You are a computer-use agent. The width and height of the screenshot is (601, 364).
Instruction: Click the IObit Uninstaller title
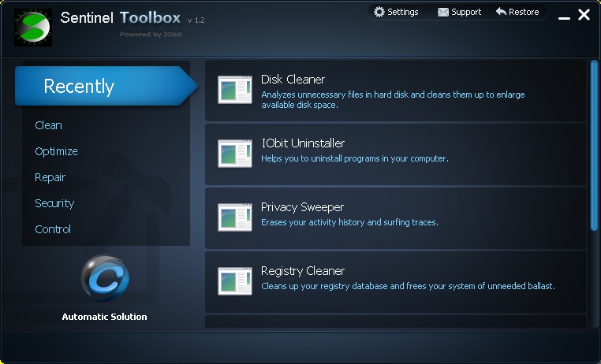tap(303, 143)
